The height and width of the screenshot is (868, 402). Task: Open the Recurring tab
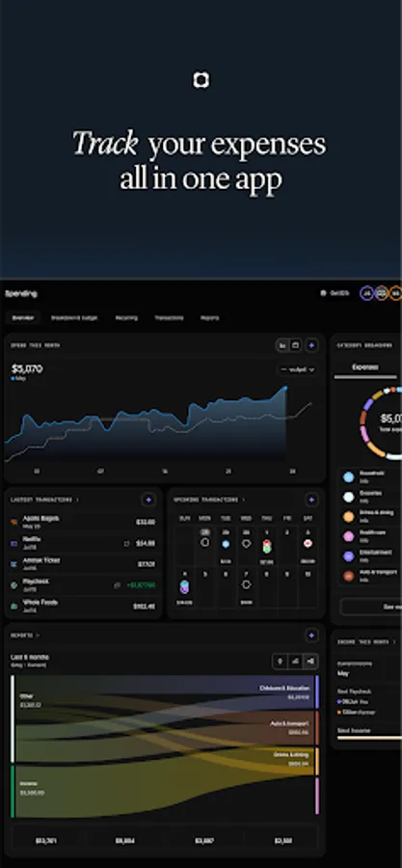point(126,317)
